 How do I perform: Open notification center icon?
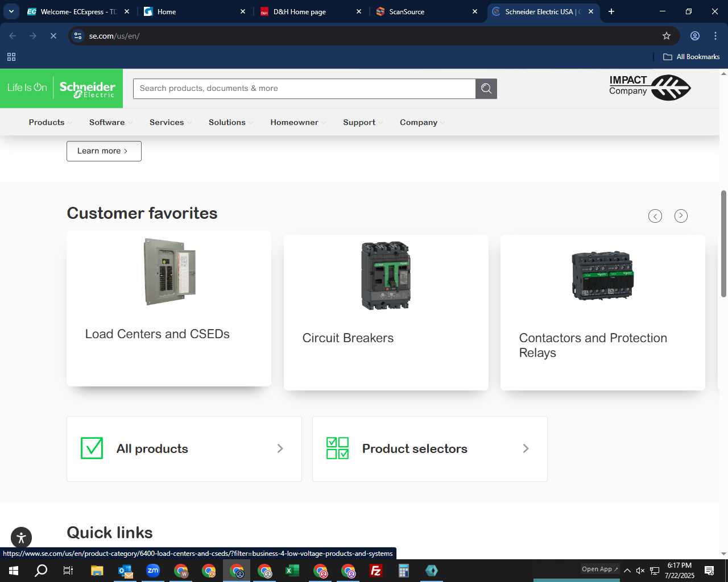[x=709, y=571]
